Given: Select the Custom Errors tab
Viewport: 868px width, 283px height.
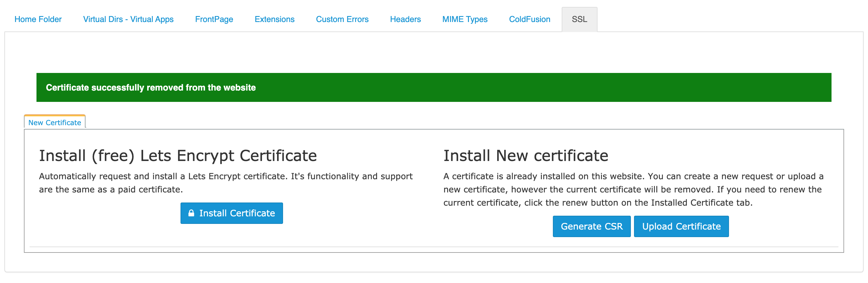Looking at the screenshot, I should [342, 19].
